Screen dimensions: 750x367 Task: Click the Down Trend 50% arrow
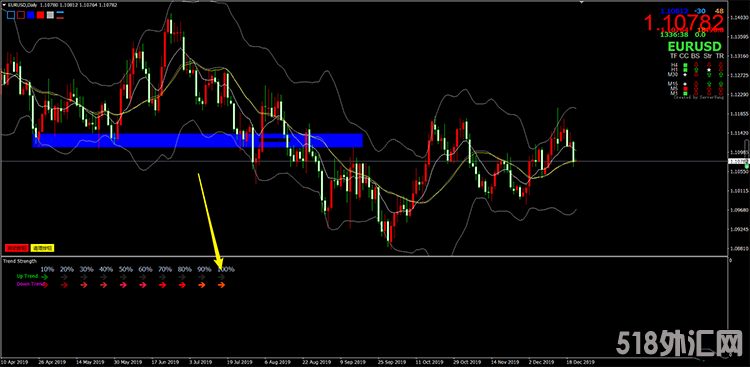123,285
